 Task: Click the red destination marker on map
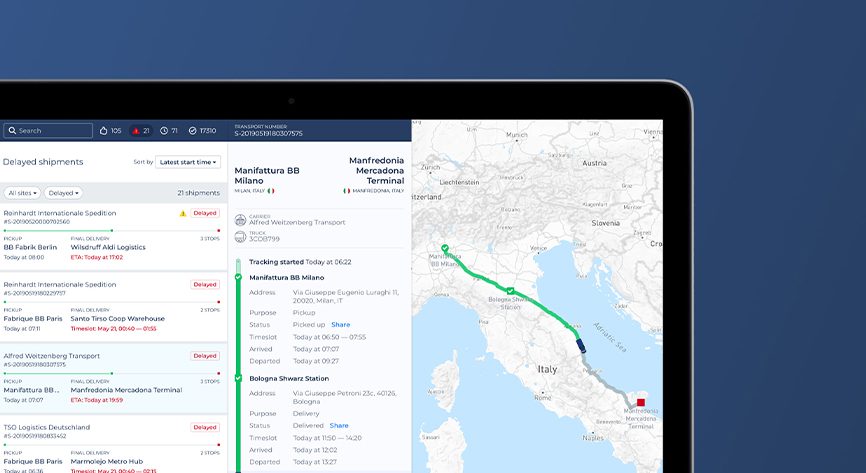tap(641, 402)
